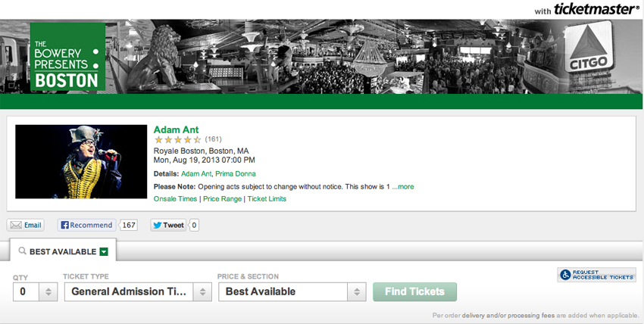Viewport: 644px width, 324px height.
Task: Select the Best Available tab
Action: [63, 251]
